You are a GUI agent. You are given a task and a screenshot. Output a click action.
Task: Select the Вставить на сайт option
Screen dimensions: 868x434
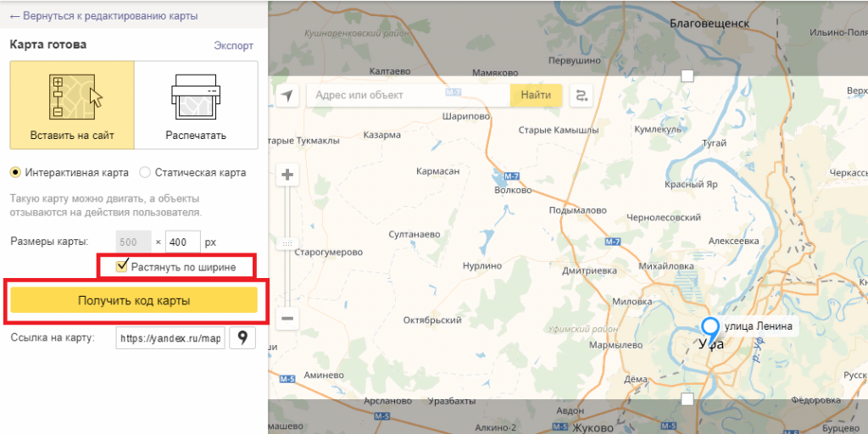click(x=72, y=104)
